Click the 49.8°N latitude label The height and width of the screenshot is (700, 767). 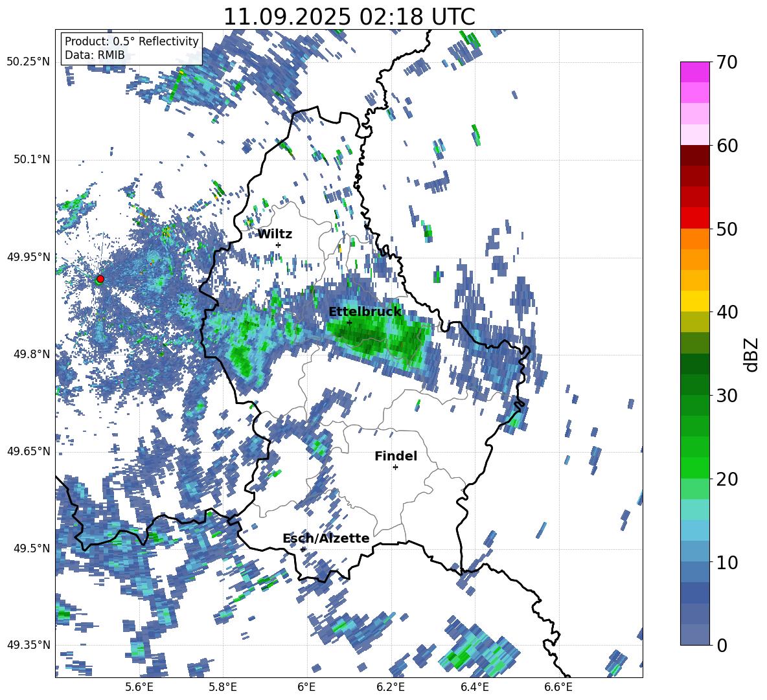tap(32, 354)
